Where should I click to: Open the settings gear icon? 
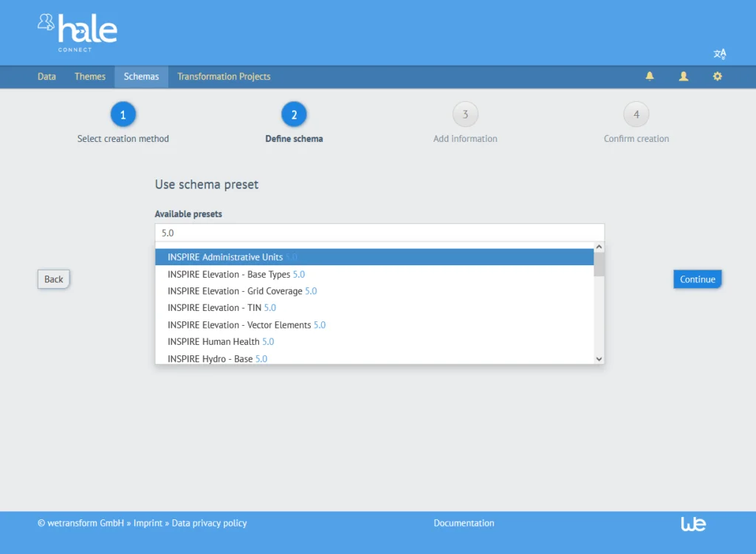coord(717,76)
